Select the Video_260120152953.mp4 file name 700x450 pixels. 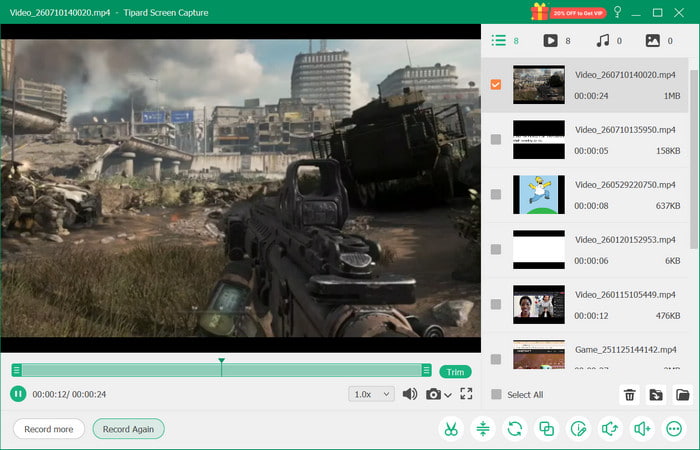pos(625,239)
